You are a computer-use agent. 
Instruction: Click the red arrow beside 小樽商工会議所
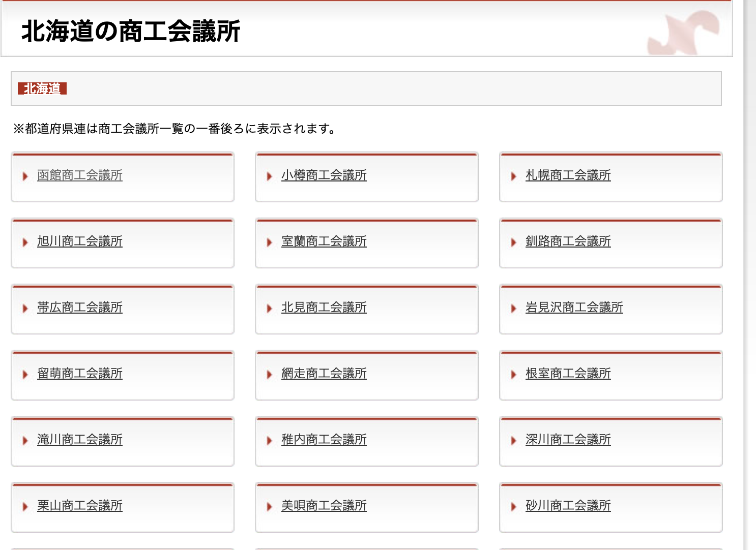pyautogui.click(x=269, y=176)
